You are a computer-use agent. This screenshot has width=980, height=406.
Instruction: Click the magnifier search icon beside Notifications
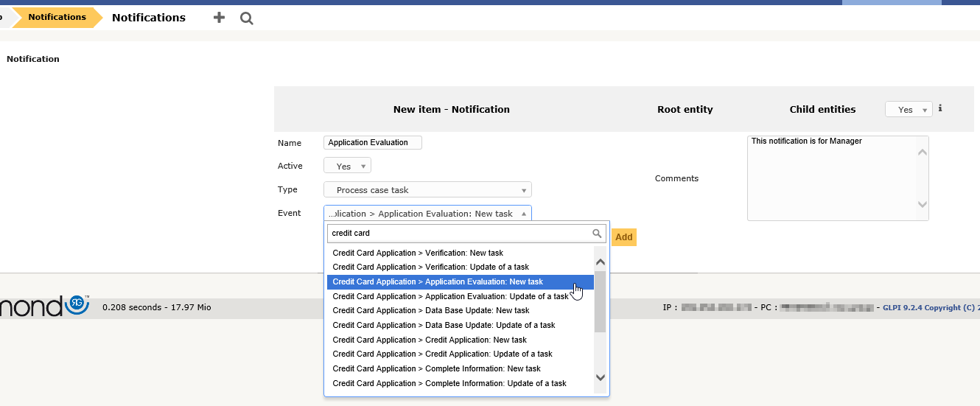coord(247,18)
